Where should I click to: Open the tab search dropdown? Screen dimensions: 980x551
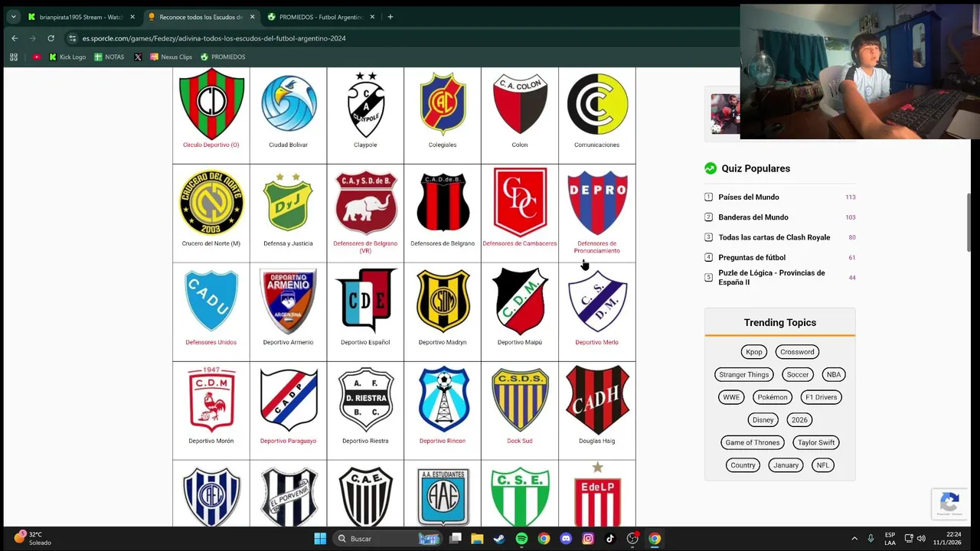click(13, 17)
